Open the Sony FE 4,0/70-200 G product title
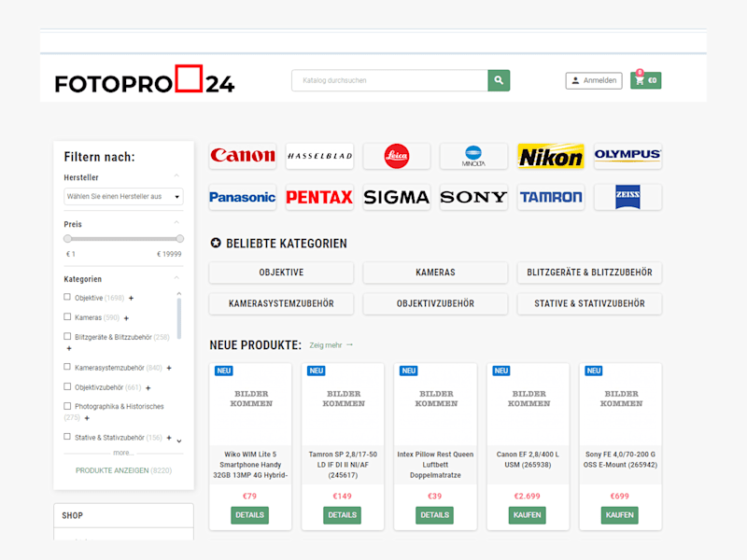The width and height of the screenshot is (747, 560). click(620, 459)
